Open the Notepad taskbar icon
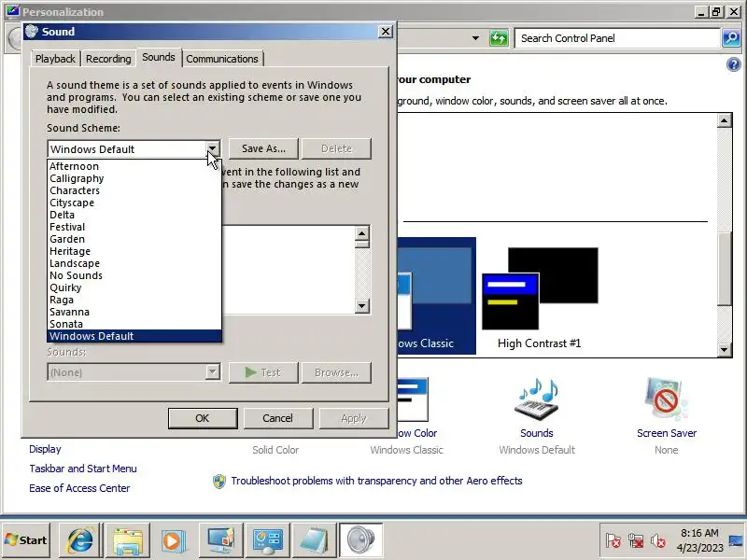Viewport: 747px width, 560px height. pos(314,540)
